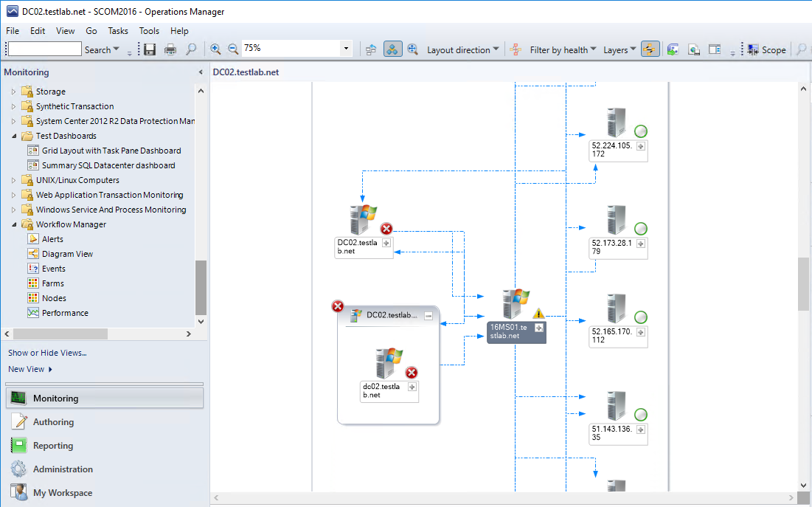Collapse the Test Dashboards tree folder
812x507 pixels.
tap(13, 136)
